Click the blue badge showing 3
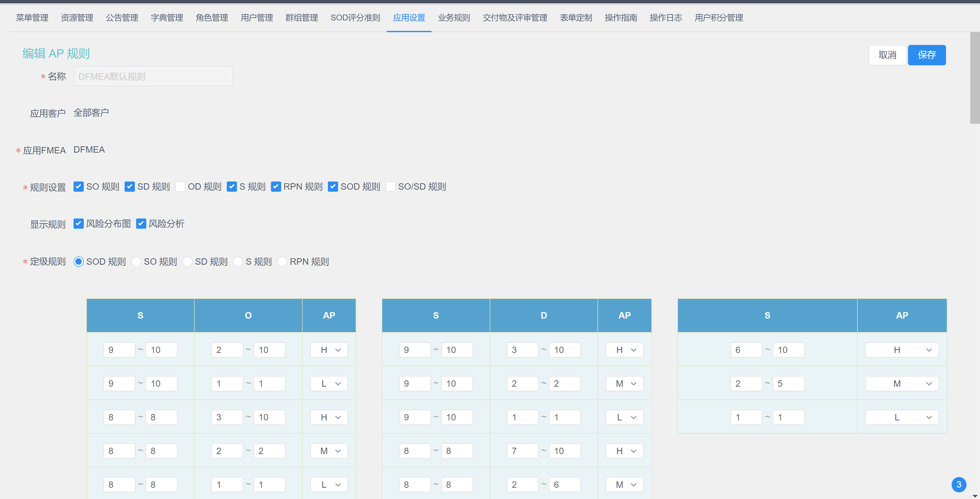This screenshot has height=499, width=980. coord(959,484)
